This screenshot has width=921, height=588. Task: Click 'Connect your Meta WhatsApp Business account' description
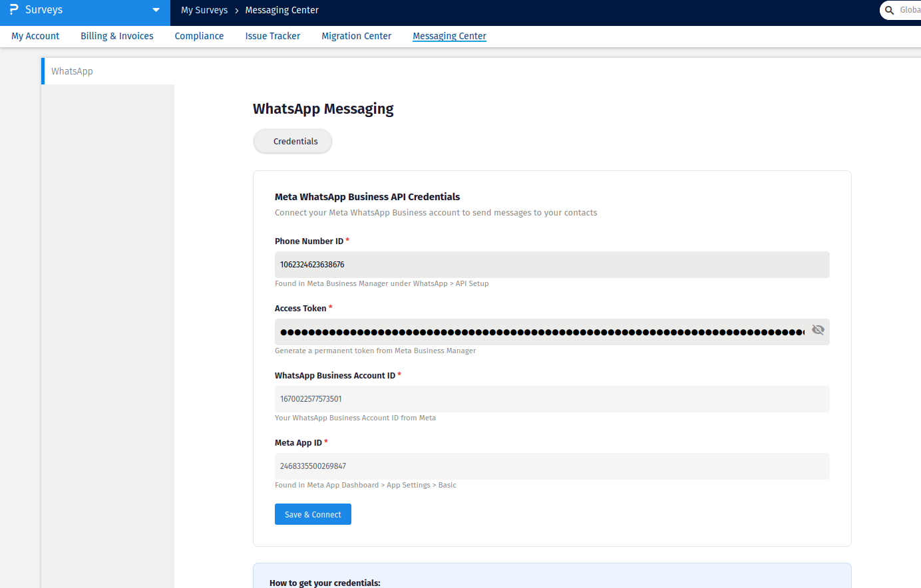pos(436,213)
